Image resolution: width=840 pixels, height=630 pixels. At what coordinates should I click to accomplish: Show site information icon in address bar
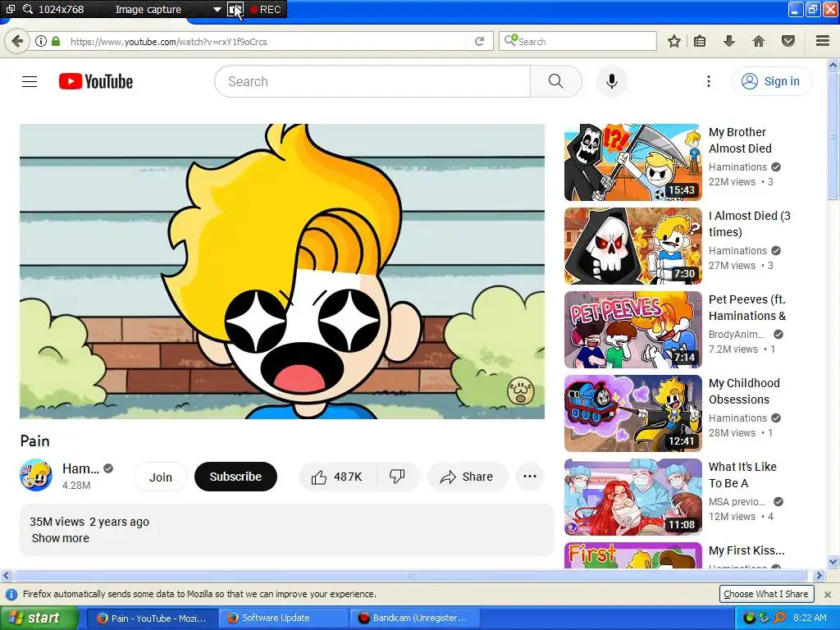[x=40, y=41]
